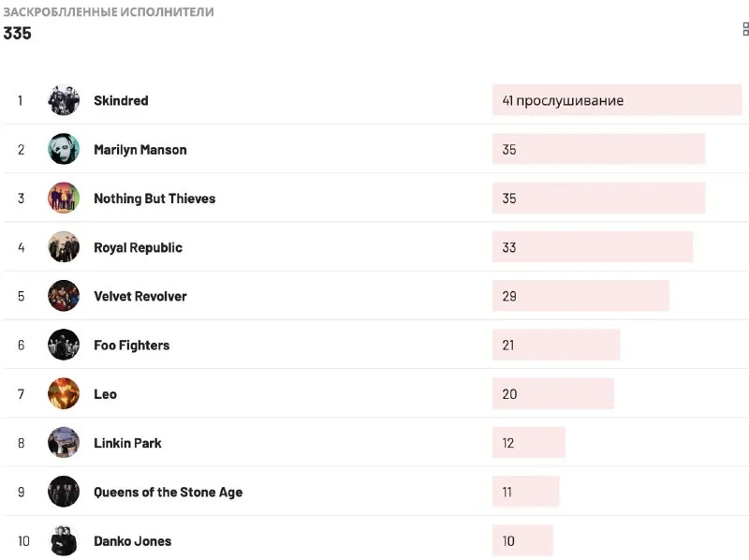Select Nothing But Thieves avatar picture
This screenshot has height=560, width=749.
pyautogui.click(x=64, y=199)
